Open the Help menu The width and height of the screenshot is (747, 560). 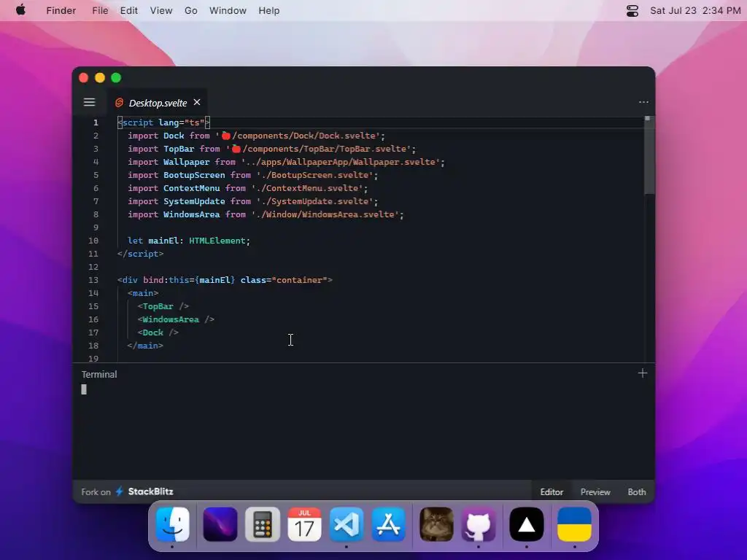click(x=268, y=10)
